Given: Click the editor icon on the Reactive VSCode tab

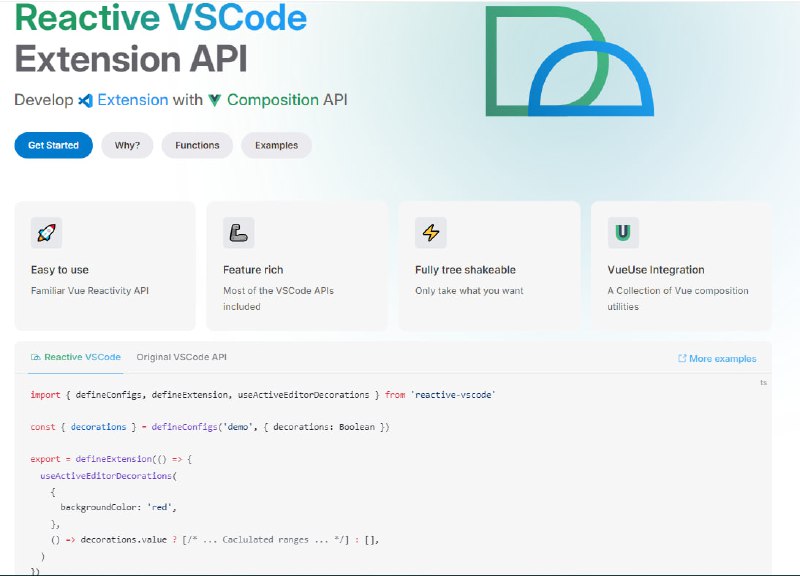Looking at the screenshot, I should (x=35, y=357).
